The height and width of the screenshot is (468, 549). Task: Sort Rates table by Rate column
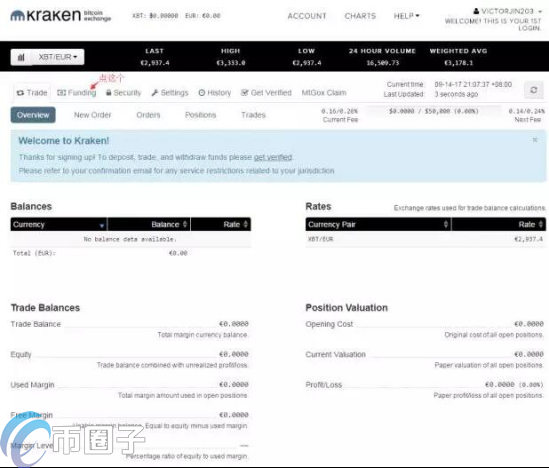(499, 224)
